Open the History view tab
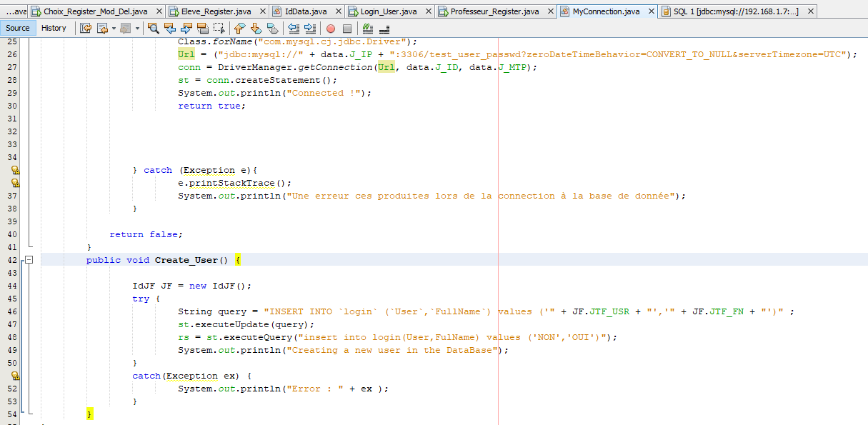868x425 pixels. [55, 28]
